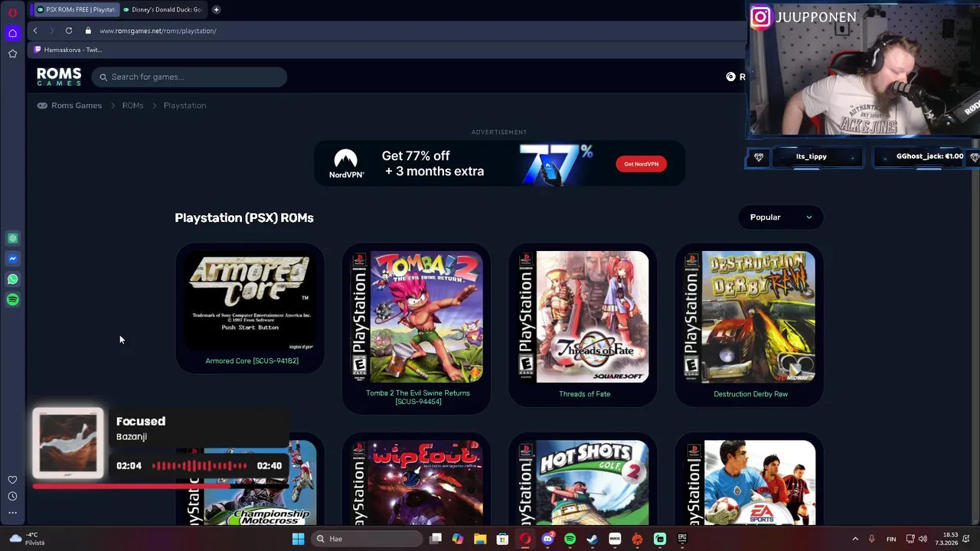Open Spotify in Opera sidebar
The height and width of the screenshot is (551, 980).
click(12, 300)
